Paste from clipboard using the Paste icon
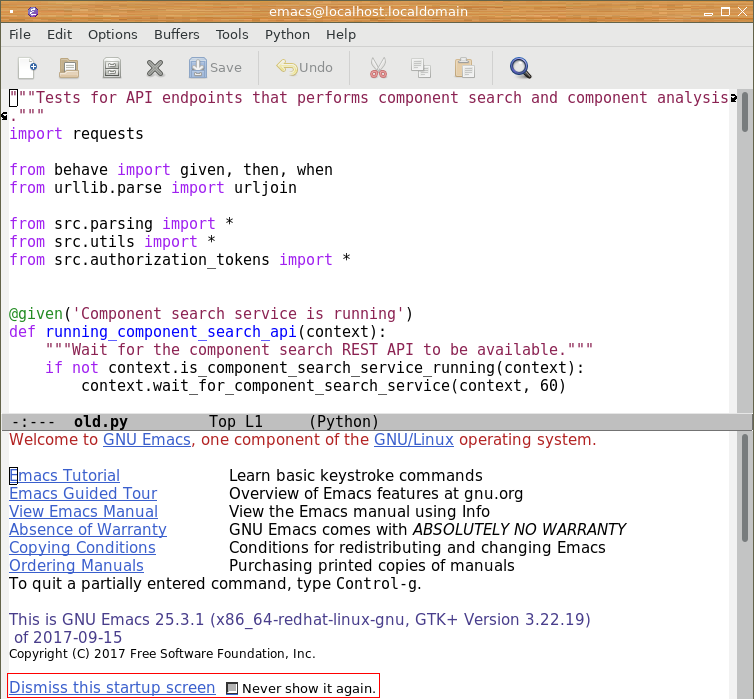 (465, 68)
